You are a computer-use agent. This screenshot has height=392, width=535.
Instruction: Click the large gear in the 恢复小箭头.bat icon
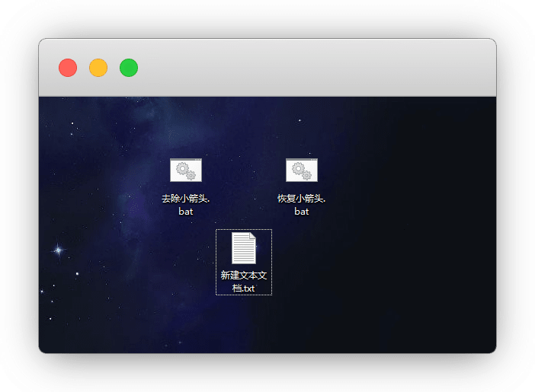298,169
